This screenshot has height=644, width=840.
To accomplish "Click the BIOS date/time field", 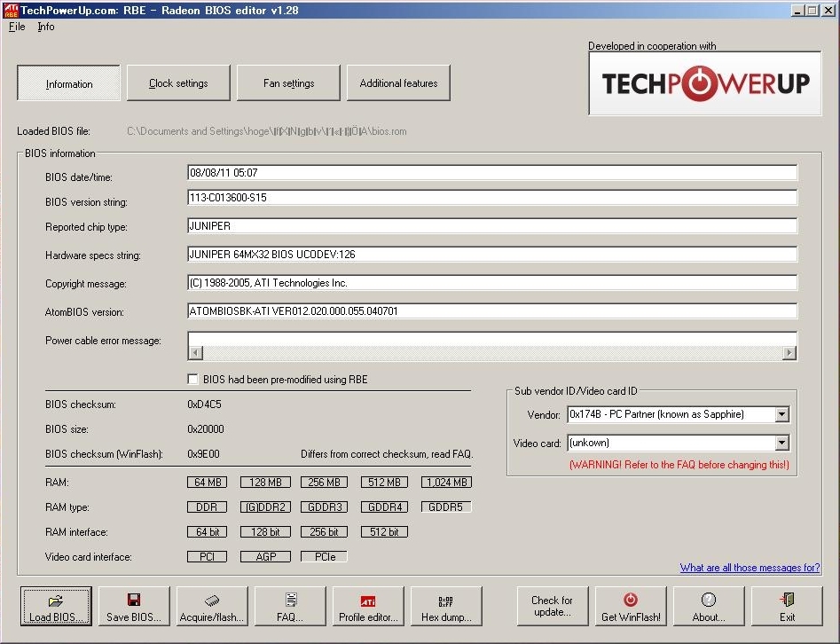I will (492, 172).
